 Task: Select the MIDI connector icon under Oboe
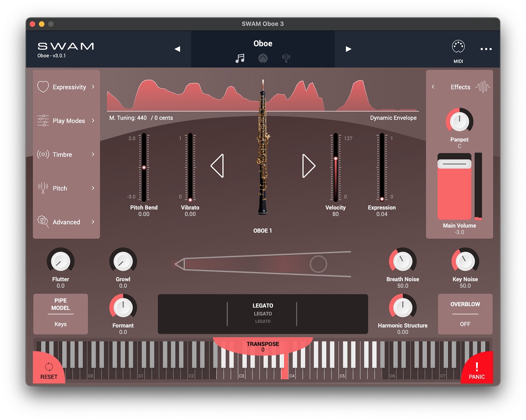[x=263, y=58]
